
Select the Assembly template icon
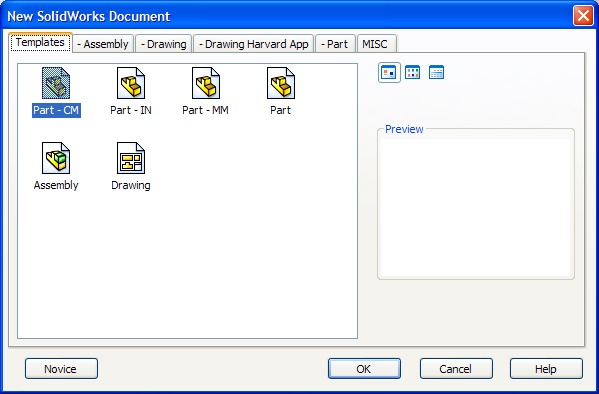click(56, 158)
